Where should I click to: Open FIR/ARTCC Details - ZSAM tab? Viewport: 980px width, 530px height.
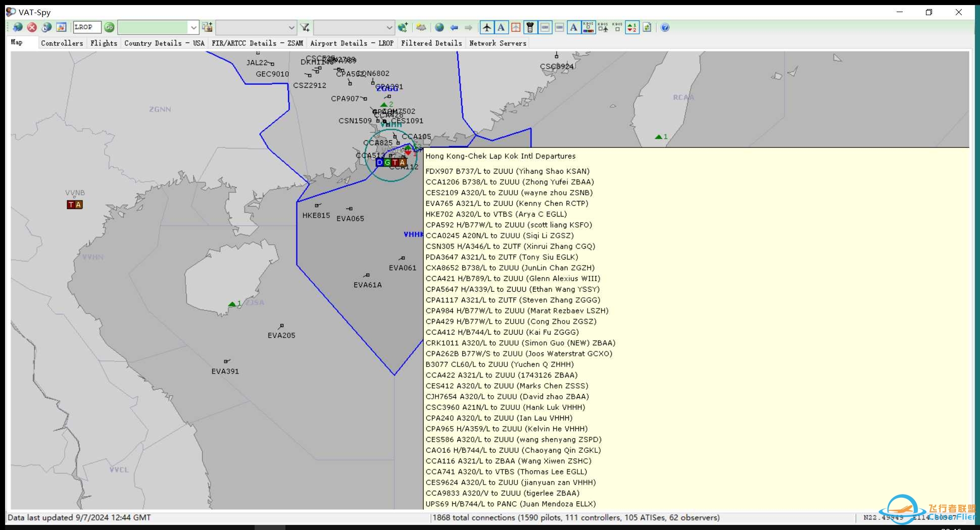click(257, 43)
